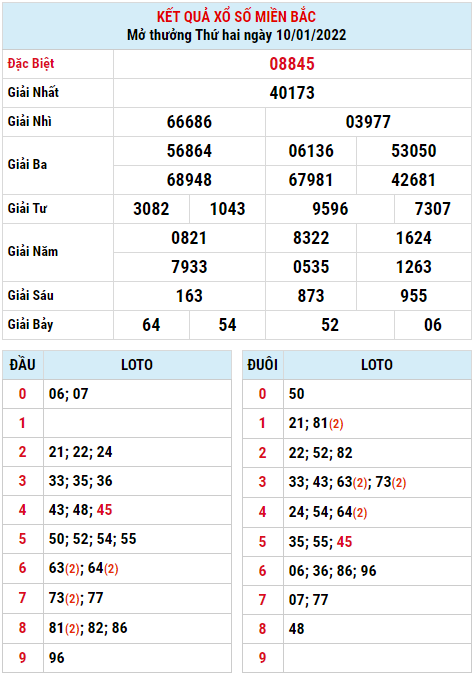The image size is (474, 674).
Task: Select the Giải Nhất result 40173
Action: click(292, 93)
